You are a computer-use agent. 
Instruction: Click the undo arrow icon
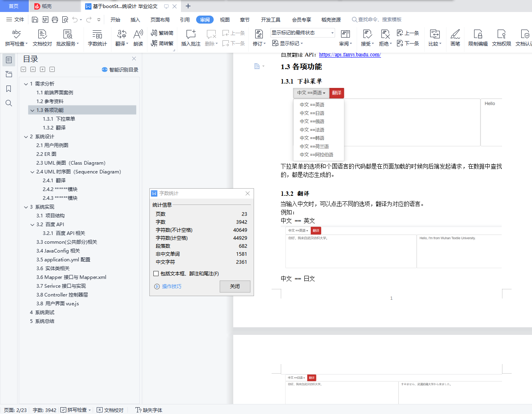click(x=75, y=20)
